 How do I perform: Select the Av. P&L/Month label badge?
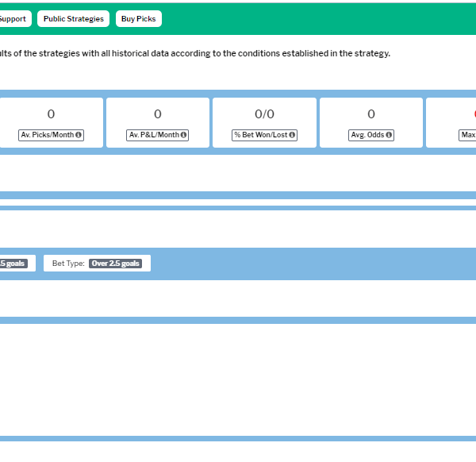click(158, 135)
